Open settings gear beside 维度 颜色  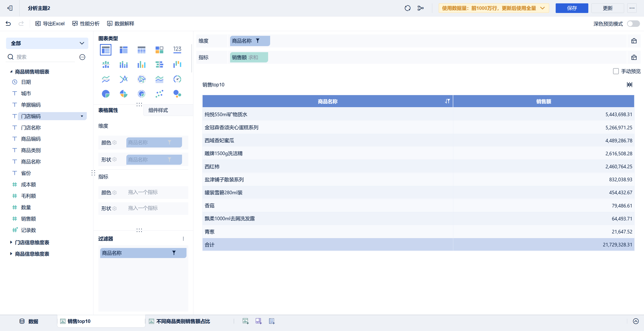pyautogui.click(x=115, y=143)
